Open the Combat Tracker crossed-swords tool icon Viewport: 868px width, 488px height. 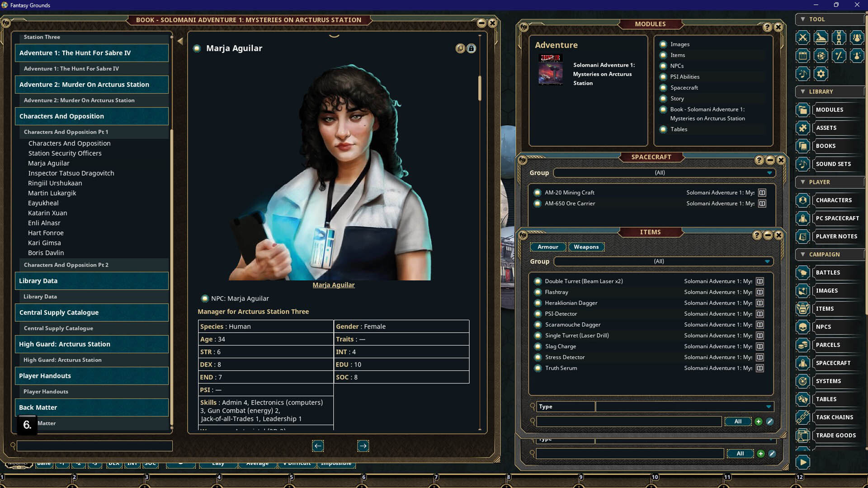tap(802, 38)
